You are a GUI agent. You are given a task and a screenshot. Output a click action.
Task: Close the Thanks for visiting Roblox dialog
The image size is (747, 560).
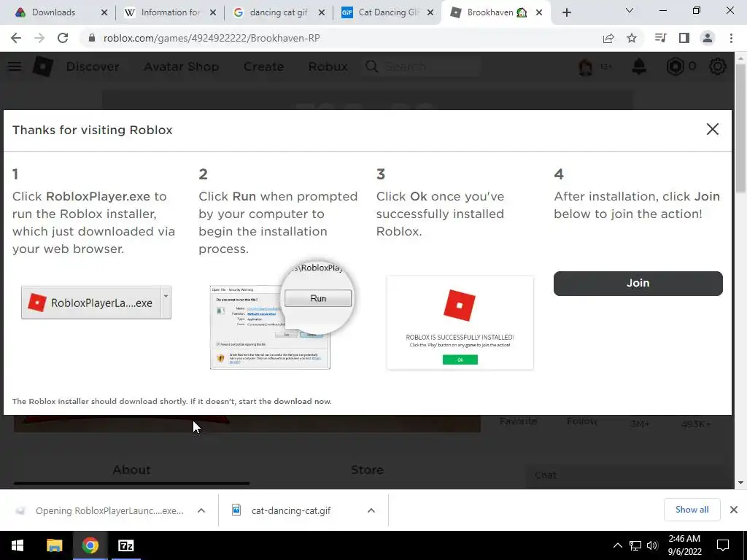point(712,129)
